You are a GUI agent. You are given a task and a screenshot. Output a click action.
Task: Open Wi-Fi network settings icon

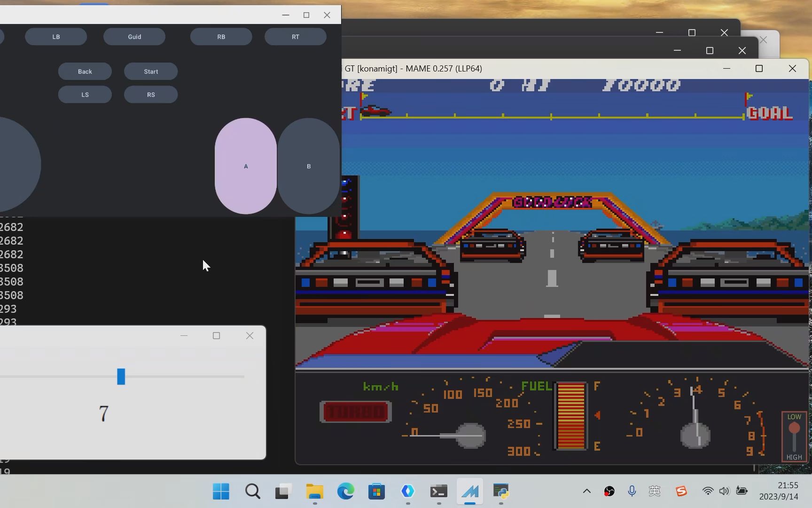coord(708,491)
